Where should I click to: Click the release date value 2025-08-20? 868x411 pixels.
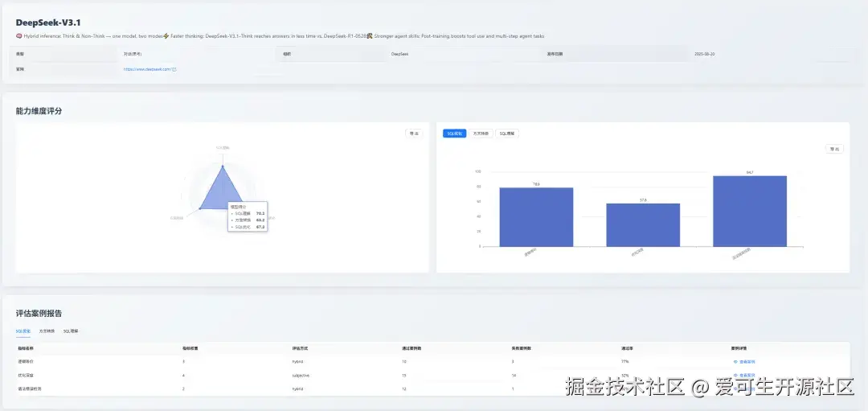click(705, 54)
